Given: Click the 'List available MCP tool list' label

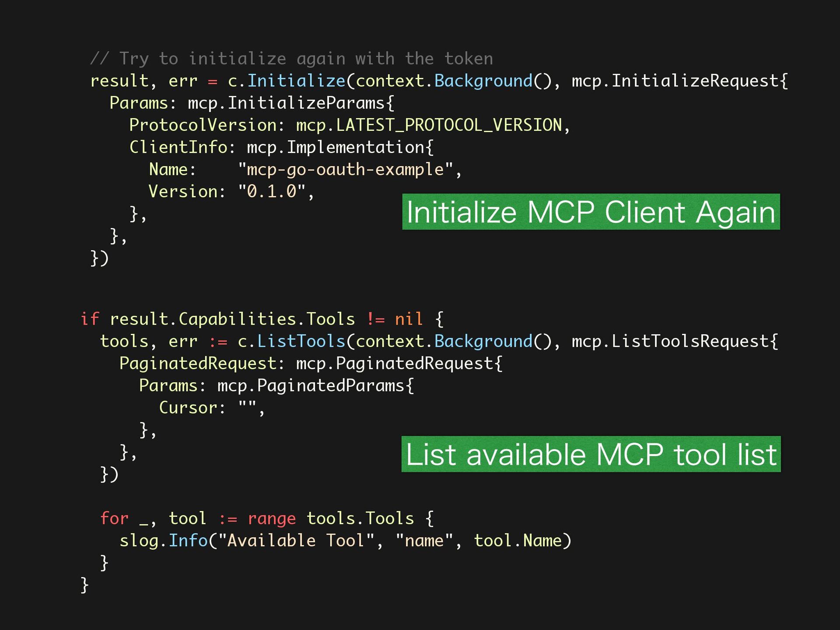Looking at the screenshot, I should click(591, 455).
